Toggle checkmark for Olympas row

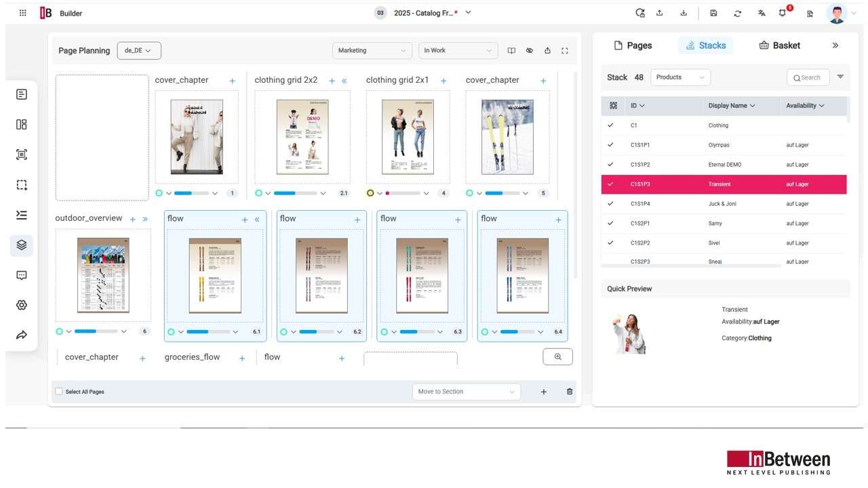610,145
